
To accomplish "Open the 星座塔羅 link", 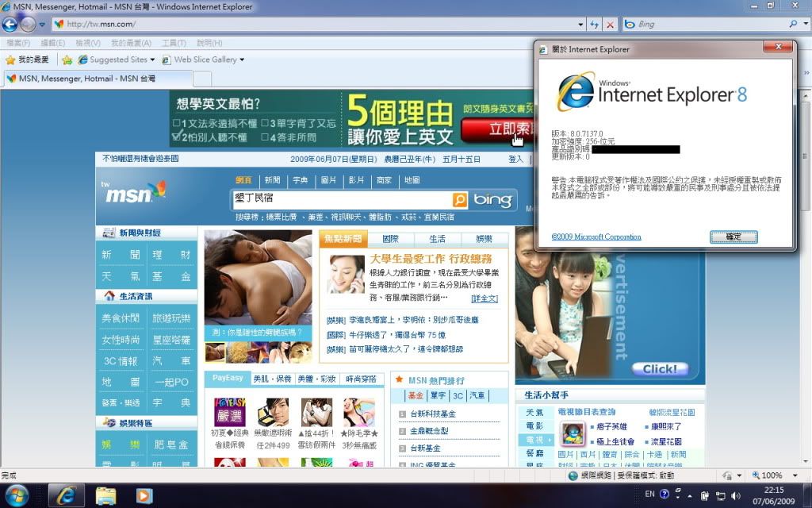I will (171, 340).
